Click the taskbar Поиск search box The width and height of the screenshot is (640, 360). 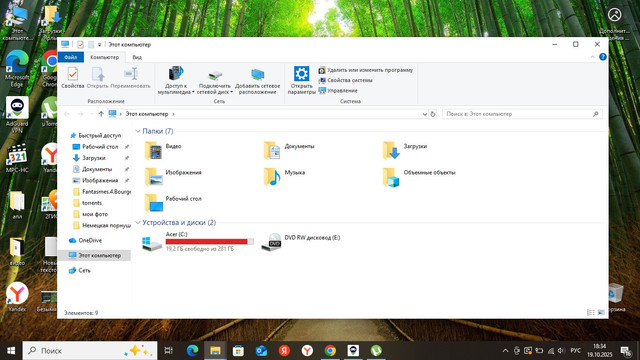pos(90,351)
